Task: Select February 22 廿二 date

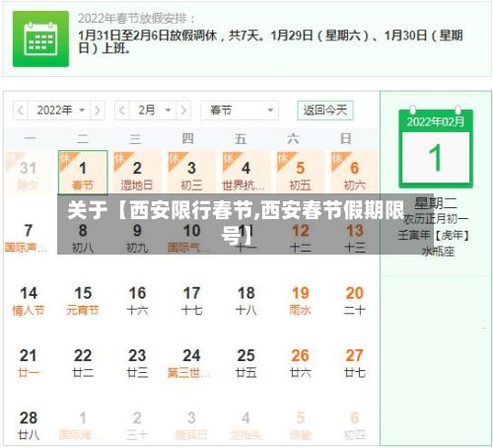Action: click(x=83, y=363)
